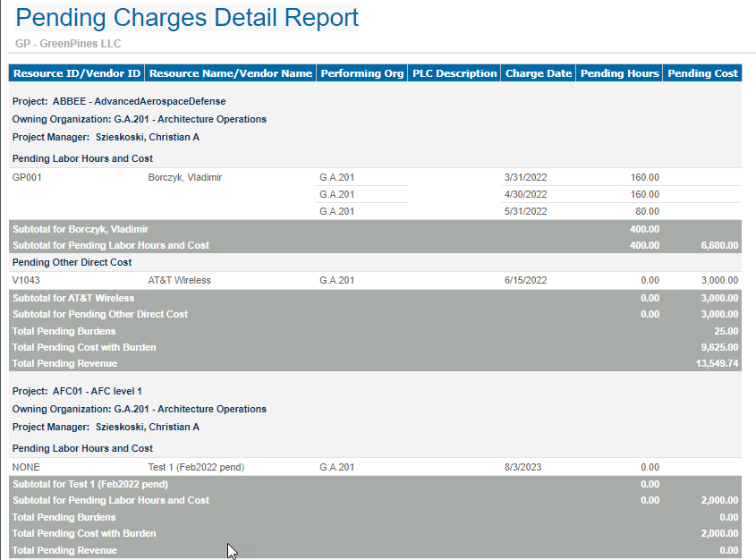Select the Pending Hours column header
Viewport: 756px width, 560px height.
(619, 73)
